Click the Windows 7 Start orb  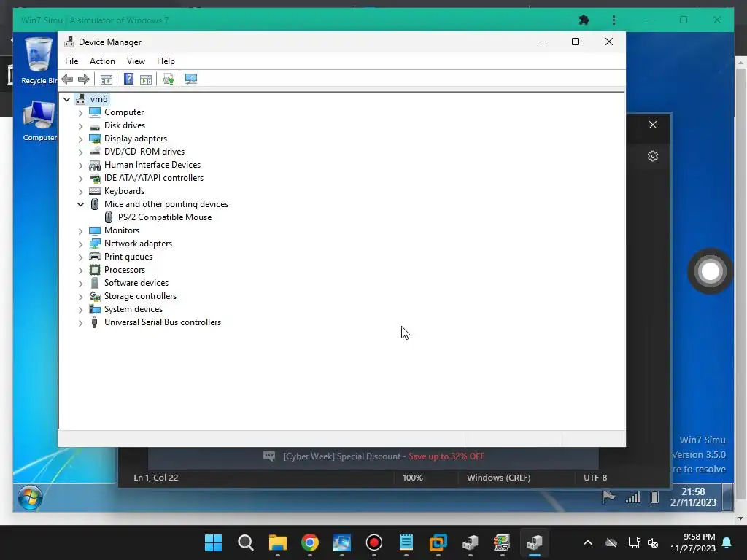click(x=30, y=498)
